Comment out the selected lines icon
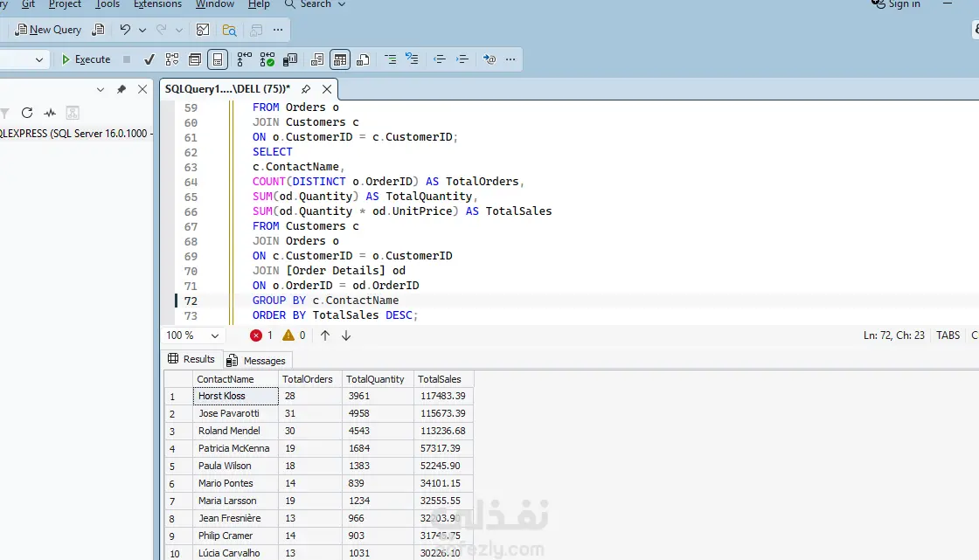The image size is (979, 560). point(390,59)
